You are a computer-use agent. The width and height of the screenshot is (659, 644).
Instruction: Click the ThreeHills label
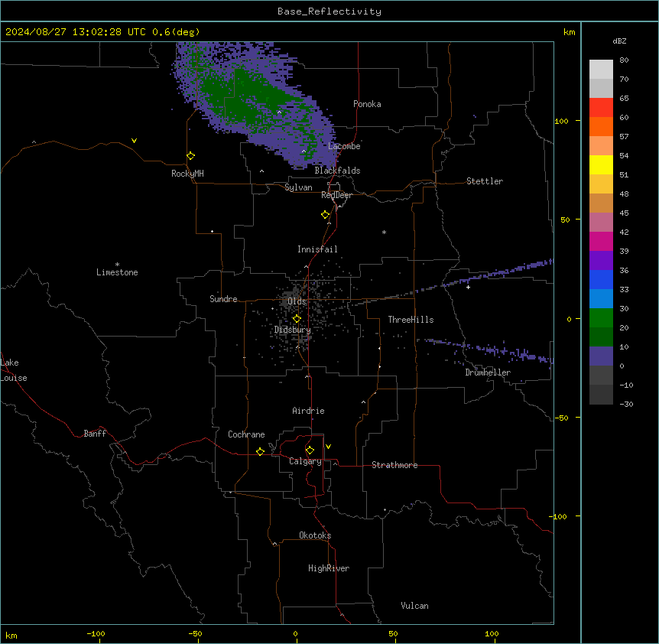coord(411,320)
